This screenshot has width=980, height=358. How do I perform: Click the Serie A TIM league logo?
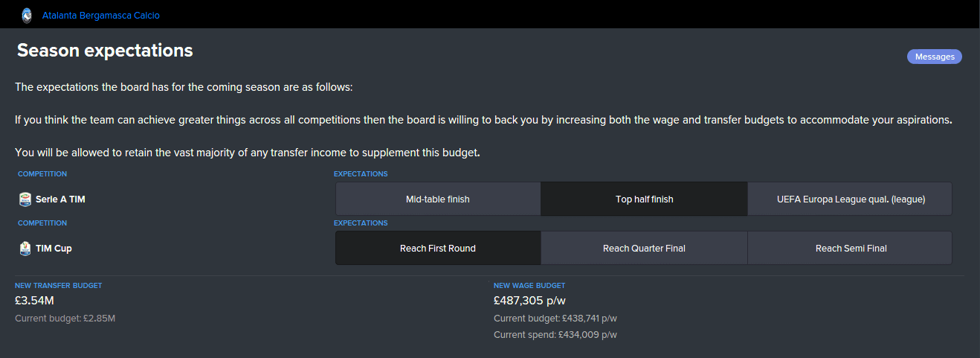(25, 199)
